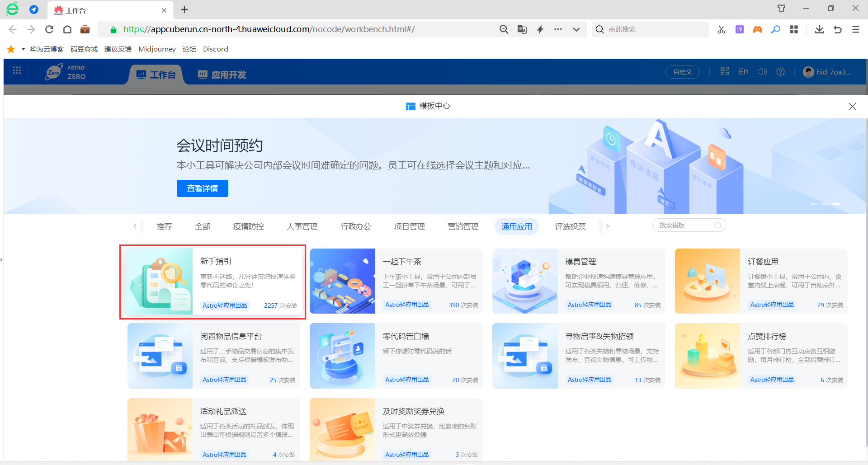Close the template center panel
The width and height of the screenshot is (868, 465).
pos(852,106)
